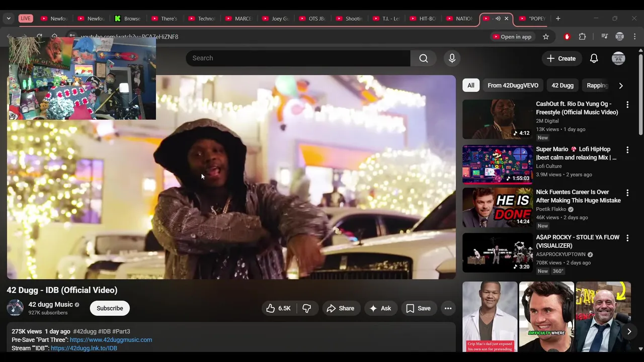Open the 42 dugg Music channel name

(x=50, y=304)
